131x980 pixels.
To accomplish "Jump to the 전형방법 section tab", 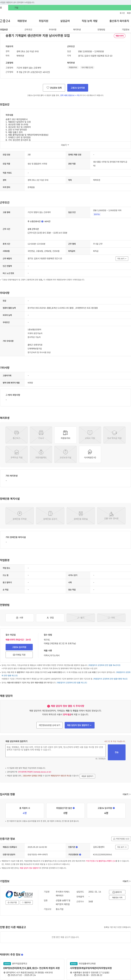I will [101, 30].
